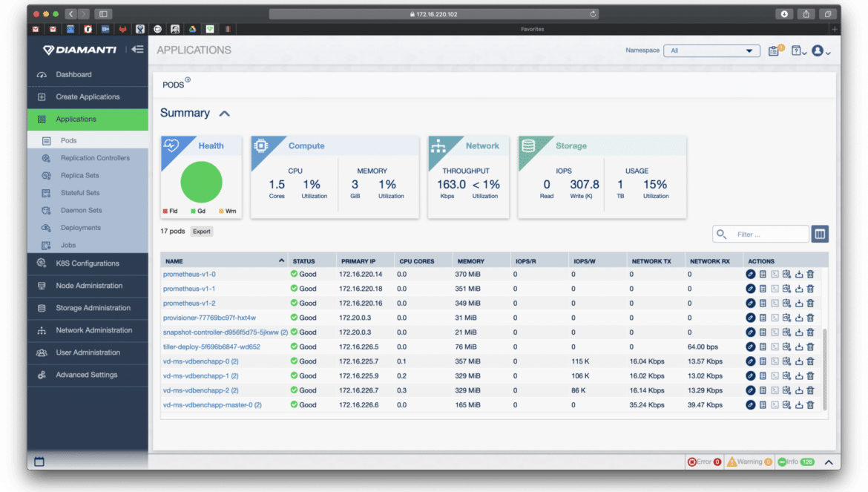Open the log list icon for vd-ms-vdbenchapp-1
Screen dimensions: 868x492
(763, 375)
